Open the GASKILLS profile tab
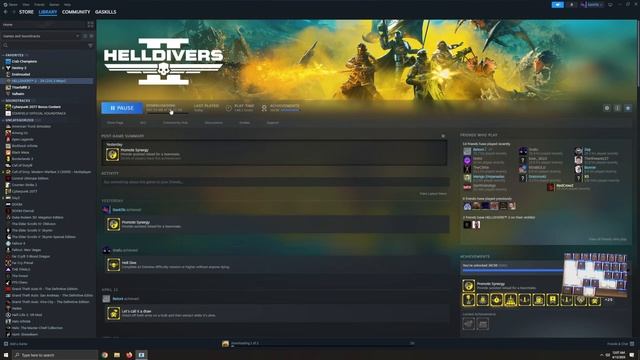Screen dimensions: 640x360 [106, 12]
